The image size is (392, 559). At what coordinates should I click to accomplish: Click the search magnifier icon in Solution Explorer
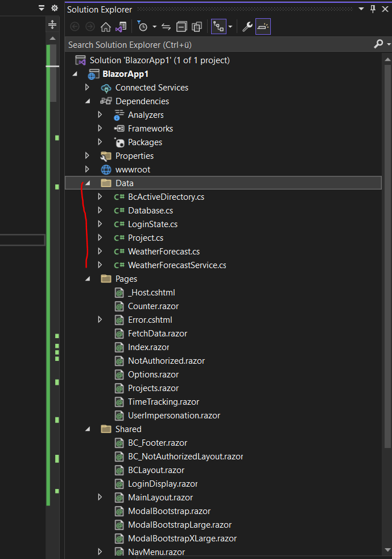coord(378,44)
